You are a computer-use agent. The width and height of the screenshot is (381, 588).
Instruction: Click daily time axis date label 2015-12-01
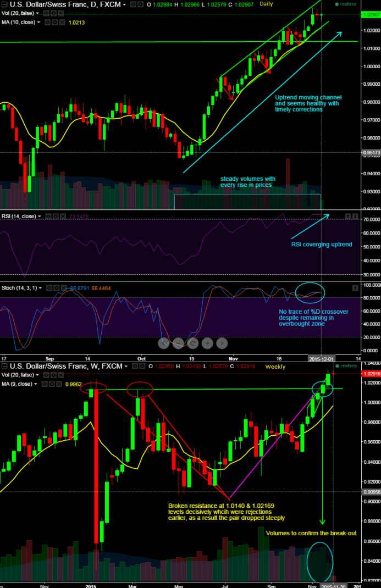(x=321, y=359)
